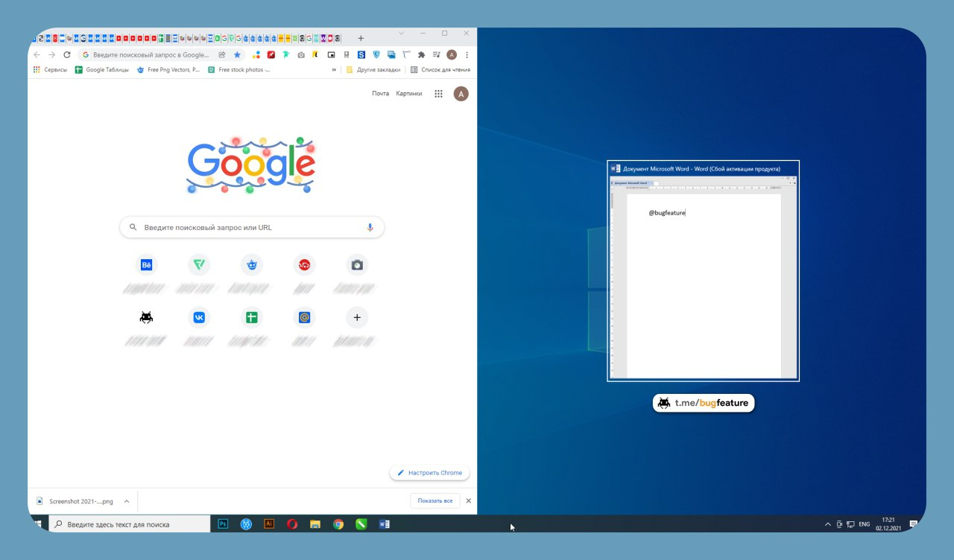Open the Action Center notifications icon
This screenshot has height=560, width=954.
click(x=913, y=524)
